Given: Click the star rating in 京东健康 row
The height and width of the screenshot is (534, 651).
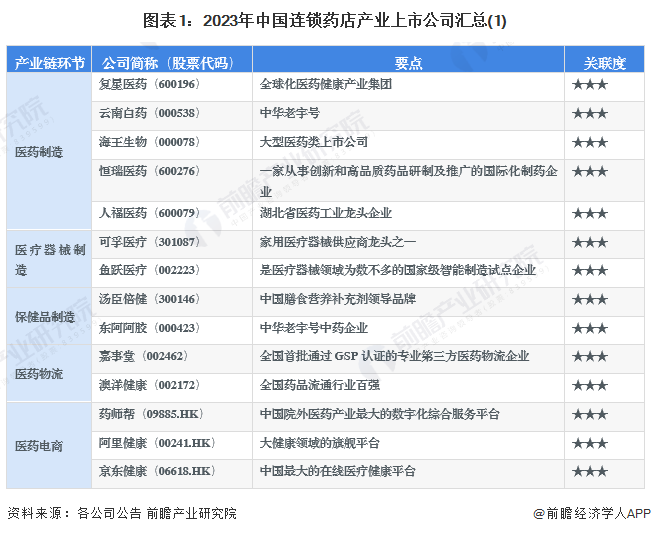Looking at the screenshot, I should click(590, 472).
